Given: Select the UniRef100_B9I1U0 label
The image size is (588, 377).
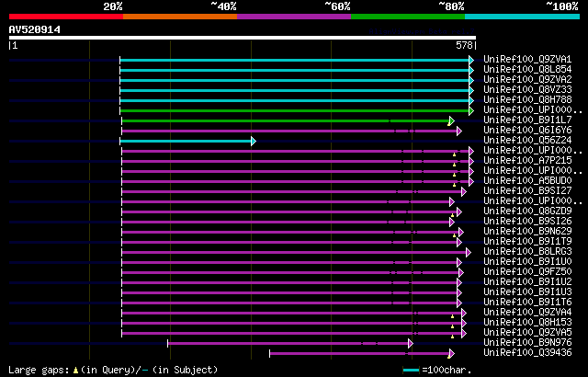Looking at the screenshot, I should pyautogui.click(x=527, y=262).
